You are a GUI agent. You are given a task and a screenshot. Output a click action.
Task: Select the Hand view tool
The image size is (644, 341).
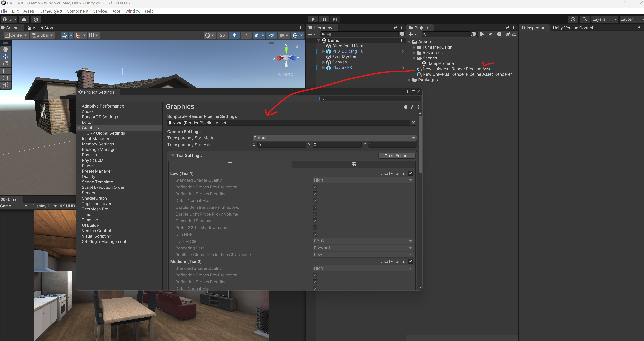[x=5, y=49]
